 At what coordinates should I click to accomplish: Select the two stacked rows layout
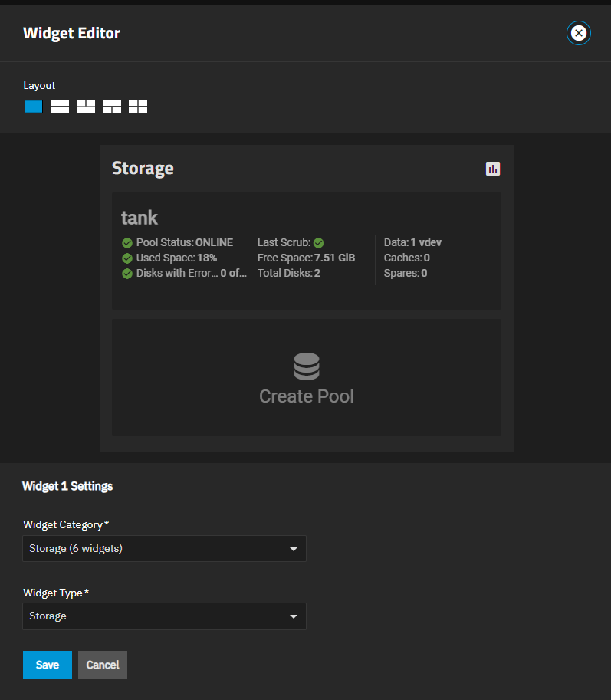[x=60, y=107]
